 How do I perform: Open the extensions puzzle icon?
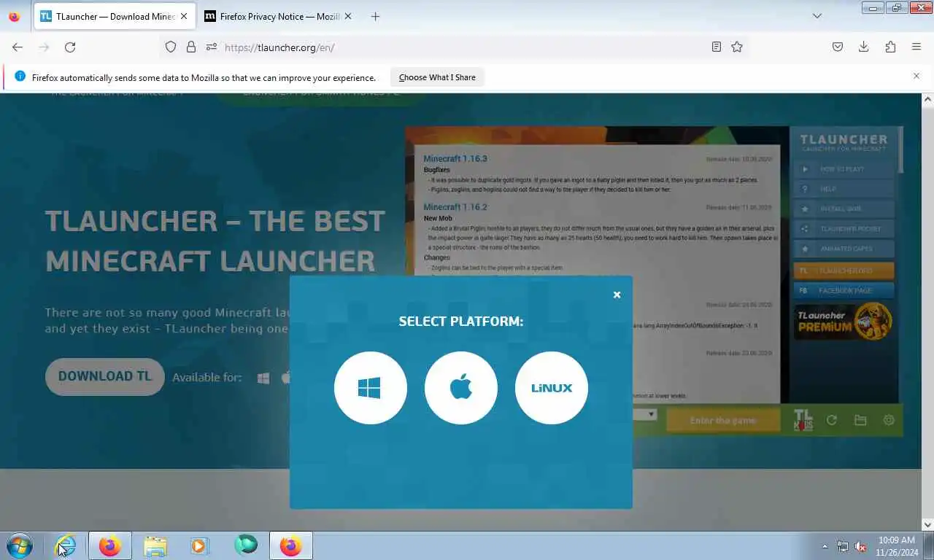coord(890,47)
